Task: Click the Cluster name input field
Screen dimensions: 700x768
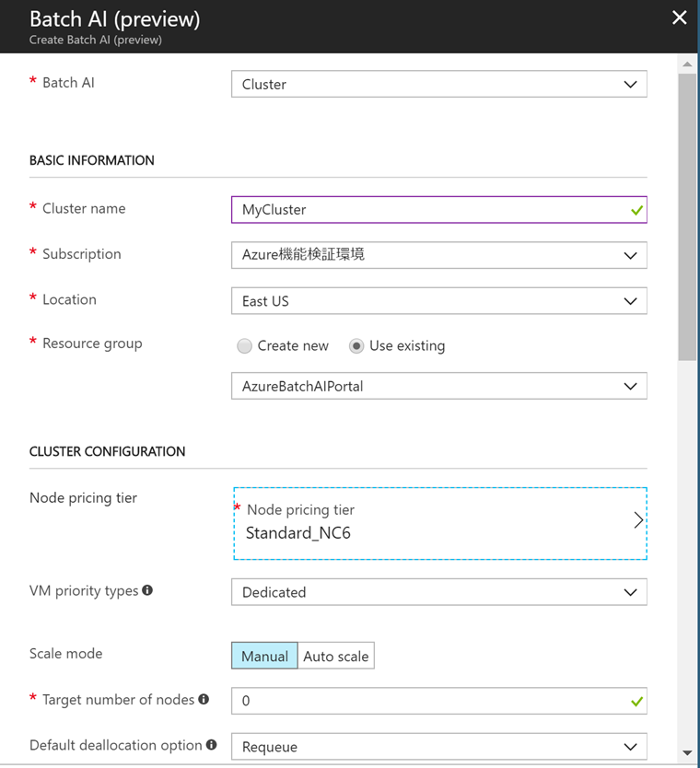Action: pyautogui.click(x=439, y=210)
